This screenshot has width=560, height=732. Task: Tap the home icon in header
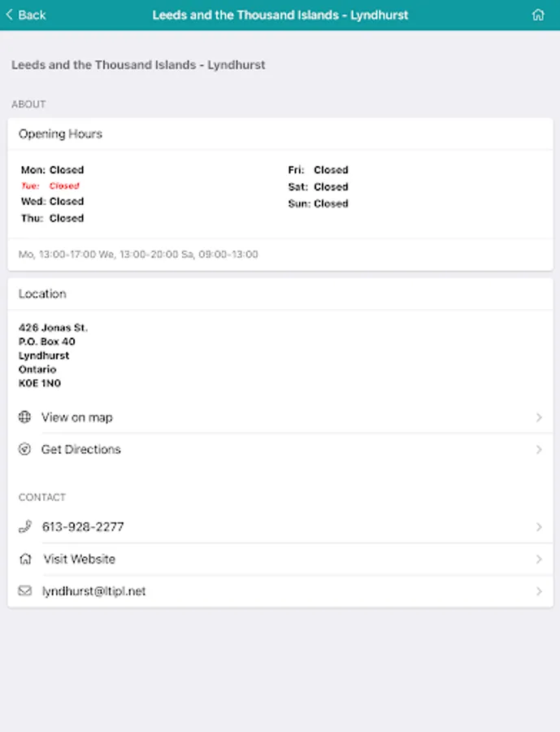(538, 15)
